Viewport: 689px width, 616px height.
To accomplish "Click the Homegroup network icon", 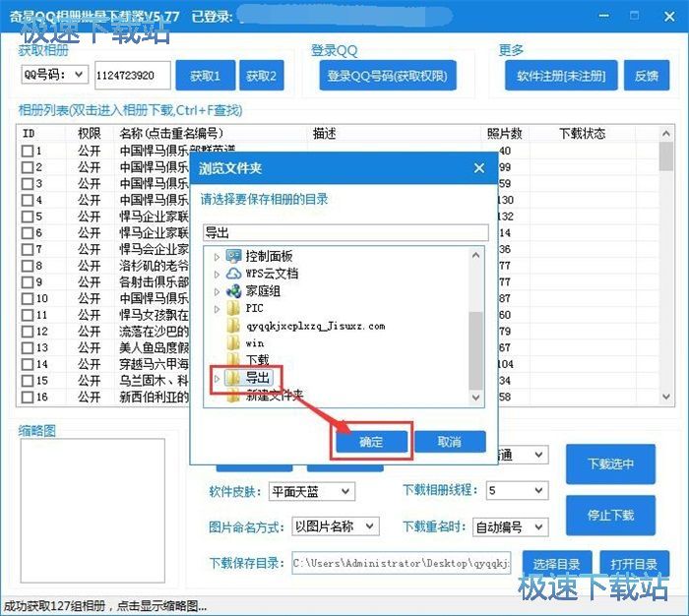I will coord(233,291).
